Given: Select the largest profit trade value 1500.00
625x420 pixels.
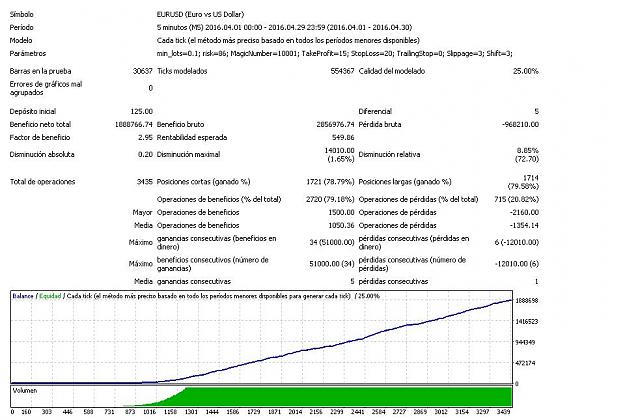Looking at the screenshot, I should [341, 213].
